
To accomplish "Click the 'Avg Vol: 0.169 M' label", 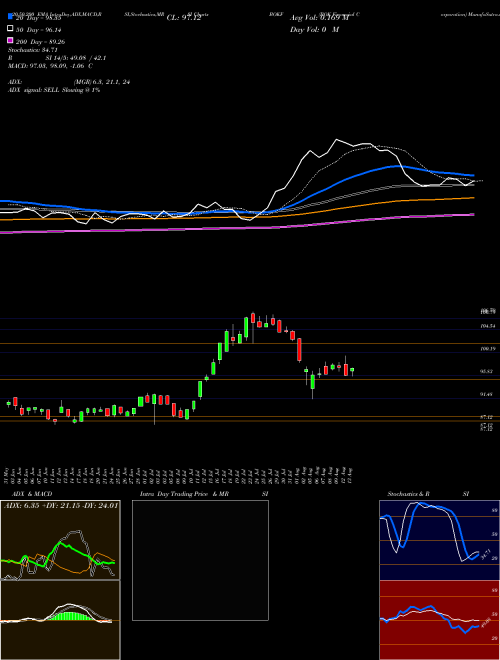I will (x=319, y=18).
